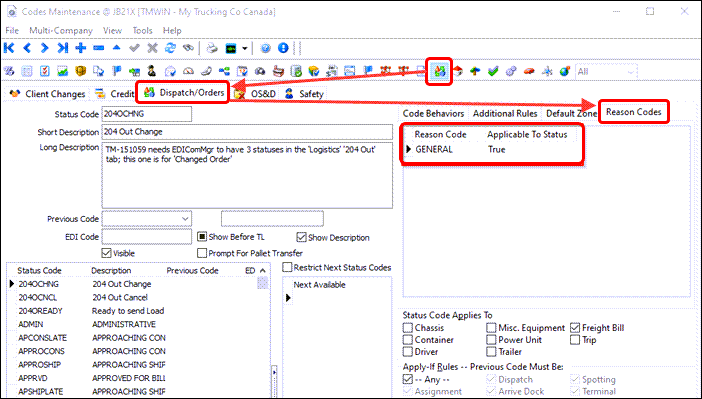Enable Prompt For Pallet Transfer checkbox
This screenshot has width=702, height=399.
point(202,253)
